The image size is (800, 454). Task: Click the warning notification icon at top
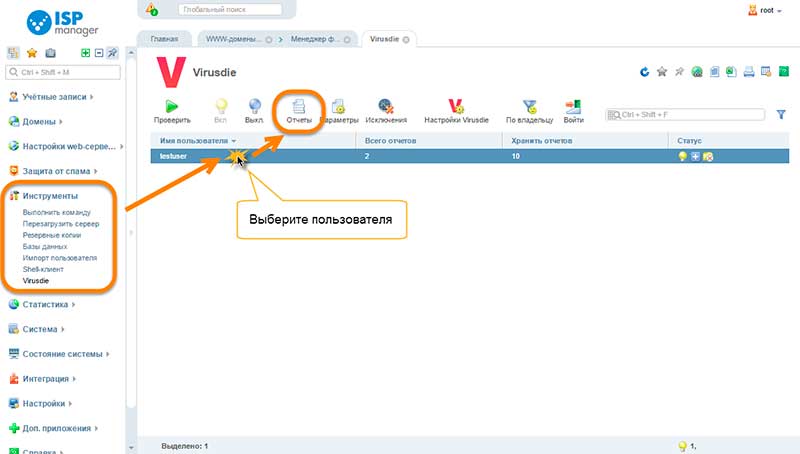pyautogui.click(x=152, y=10)
